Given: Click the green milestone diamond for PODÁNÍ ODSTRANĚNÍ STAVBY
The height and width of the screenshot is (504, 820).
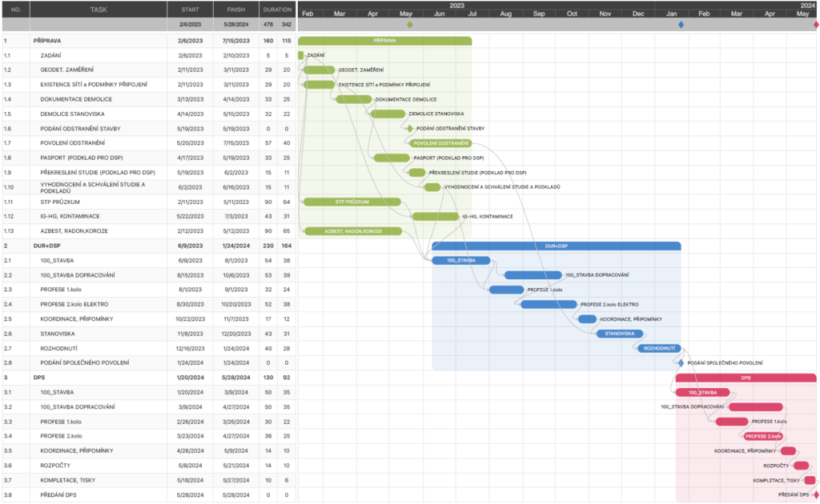Looking at the screenshot, I should (x=409, y=129).
